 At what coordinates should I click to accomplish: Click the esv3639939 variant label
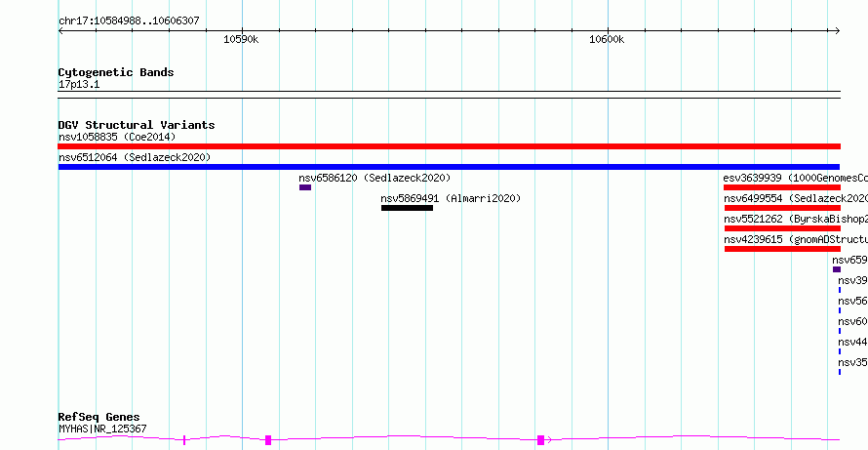coord(796,178)
